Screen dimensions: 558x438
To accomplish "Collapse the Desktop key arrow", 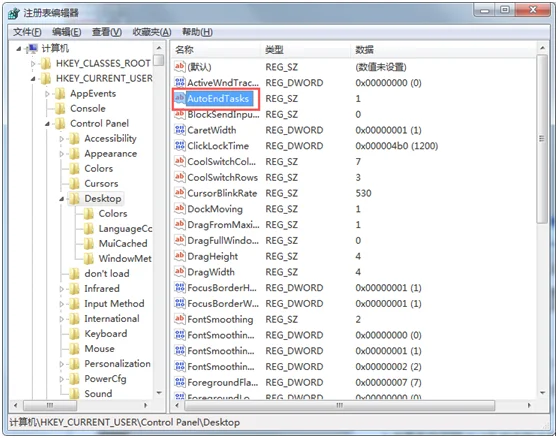I will point(62,199).
